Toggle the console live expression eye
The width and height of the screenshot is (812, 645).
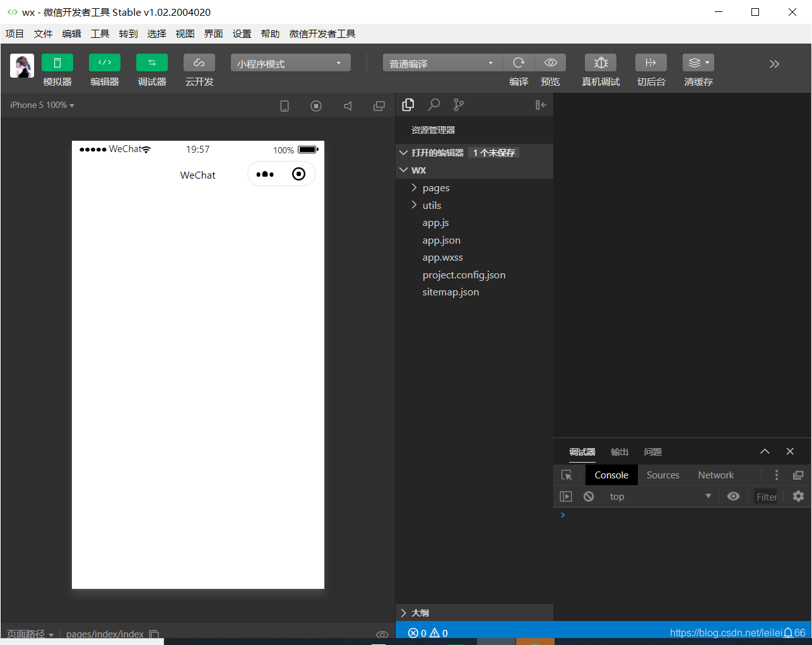pyautogui.click(x=733, y=497)
